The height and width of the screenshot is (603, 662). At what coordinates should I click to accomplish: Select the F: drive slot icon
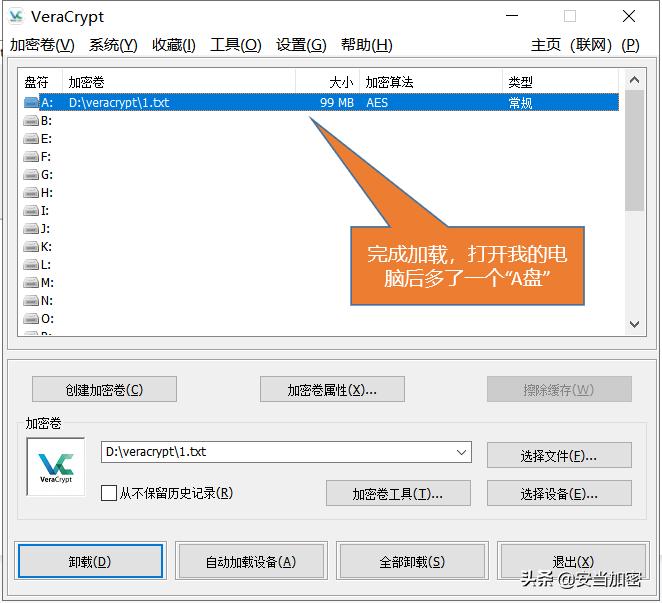click(x=31, y=157)
